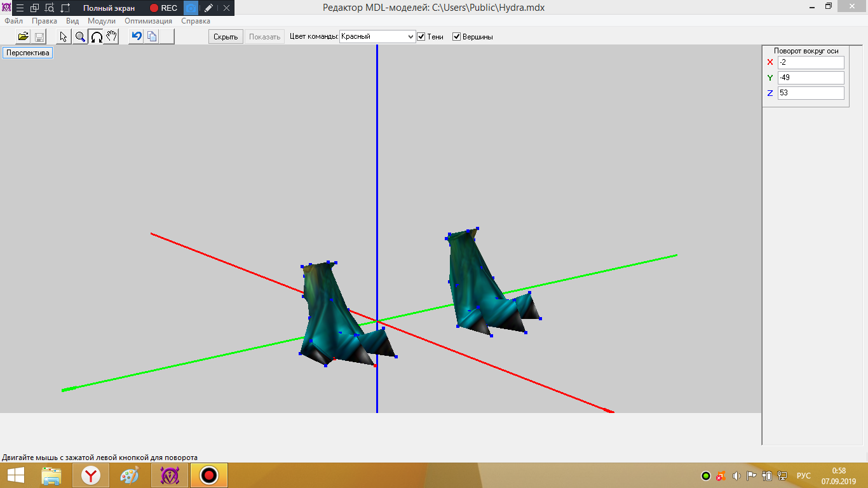Open the recorder pencil drawing tool
Viewport: 868px width, 488px height.
[x=208, y=8]
